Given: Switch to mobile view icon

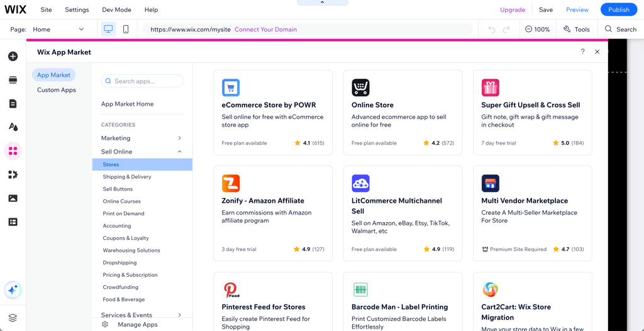Looking at the screenshot, I should pos(126,29).
